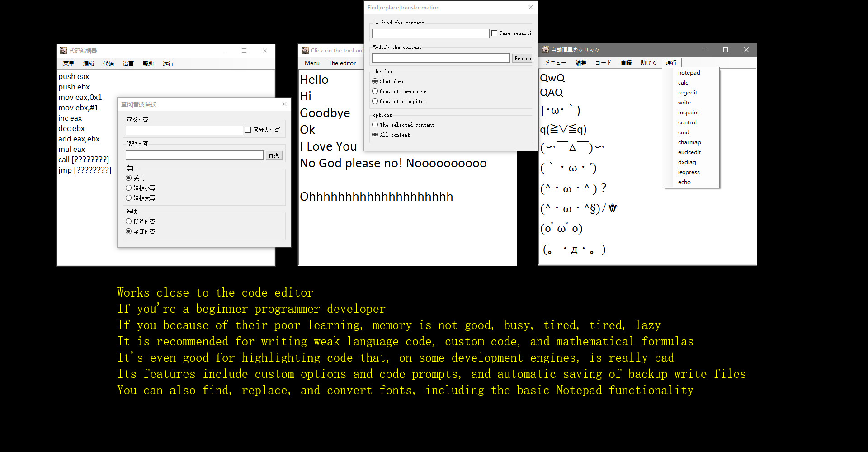Click the app icon in the Japanese editor title bar
868x452 pixels.
pyautogui.click(x=545, y=50)
